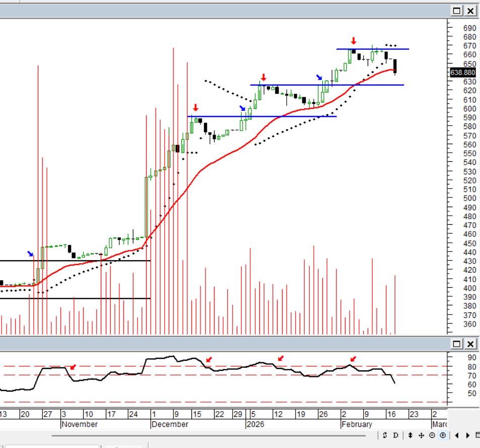Click the date label '16' in February

[391, 414]
